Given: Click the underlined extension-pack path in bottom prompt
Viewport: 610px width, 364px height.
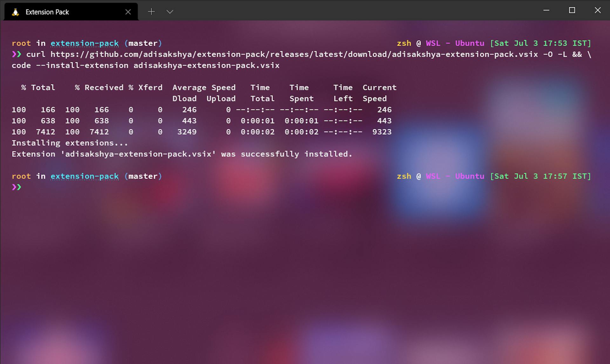Looking at the screenshot, I should [x=85, y=176].
